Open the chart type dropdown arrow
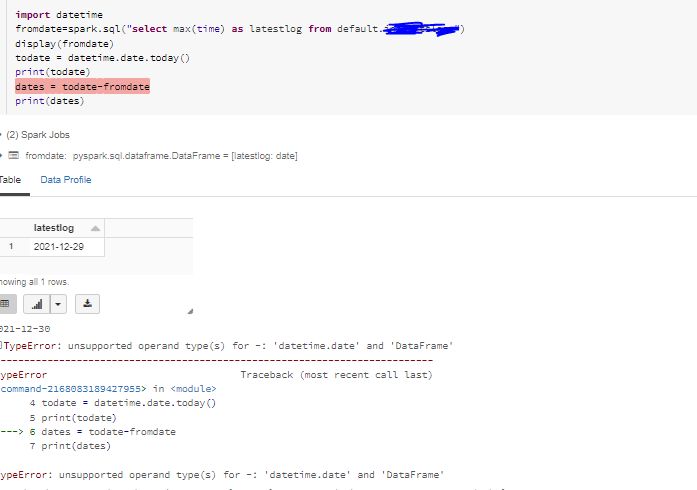The height and width of the screenshot is (490, 697). click(x=58, y=304)
